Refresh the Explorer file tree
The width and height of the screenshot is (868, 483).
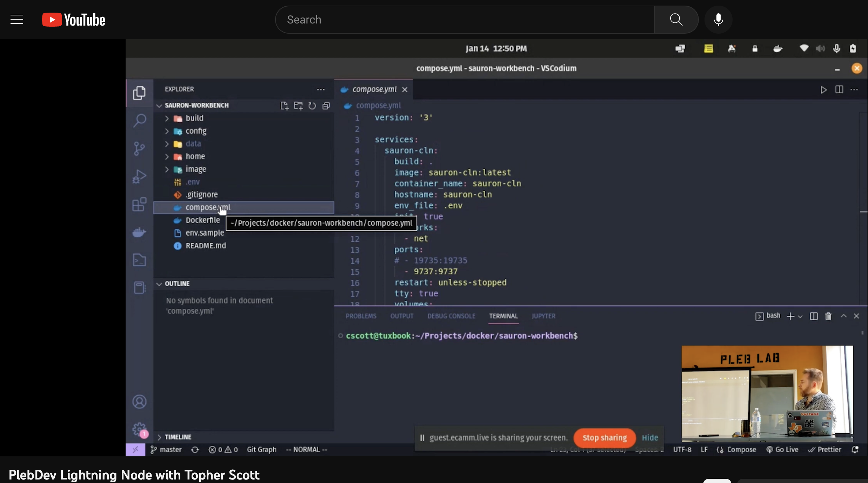(x=312, y=106)
